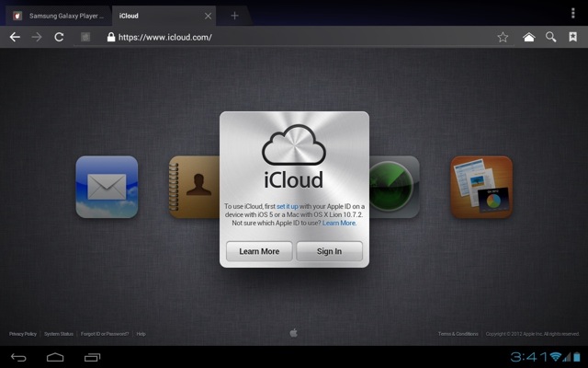This screenshot has height=368, width=588.
Task: Click the Sign In button
Action: (x=329, y=251)
